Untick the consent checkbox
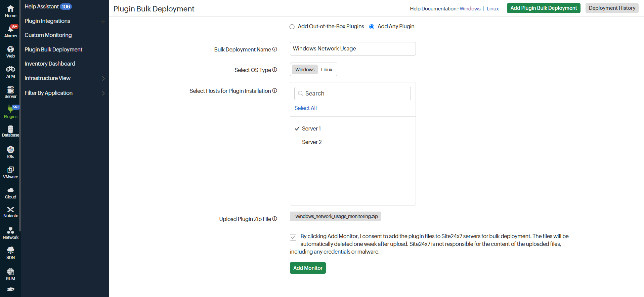Viewport: 644px width, 297px height. coord(293,237)
